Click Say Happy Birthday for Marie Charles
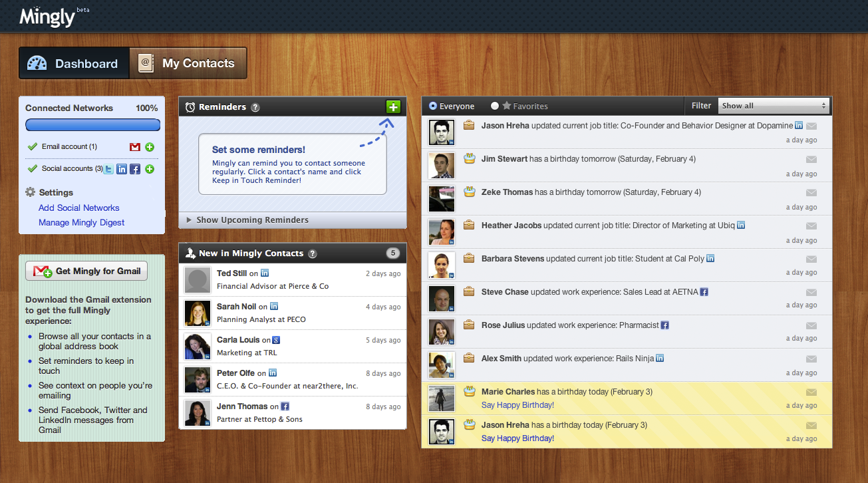This screenshot has width=868, height=483. 517,405
